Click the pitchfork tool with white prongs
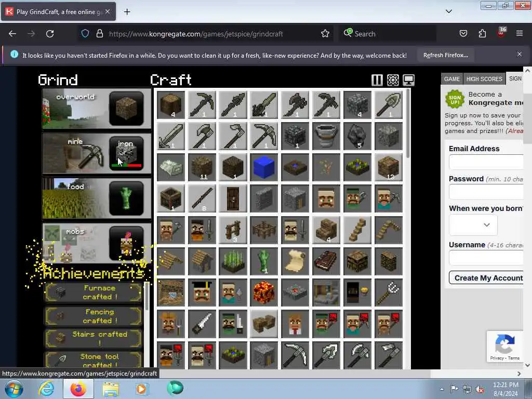 (389, 292)
